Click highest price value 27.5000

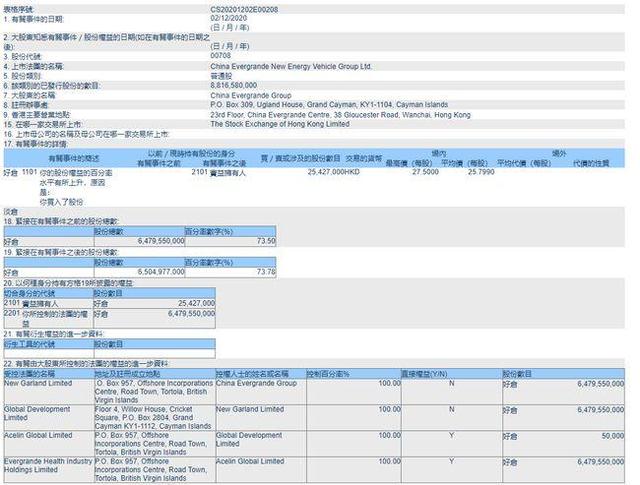pyautogui.click(x=425, y=172)
